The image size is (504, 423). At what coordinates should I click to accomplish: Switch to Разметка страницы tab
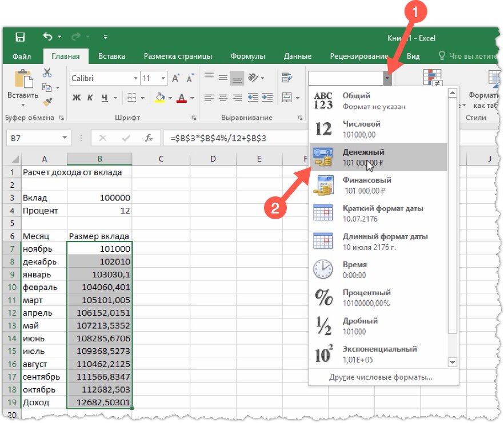[178, 57]
